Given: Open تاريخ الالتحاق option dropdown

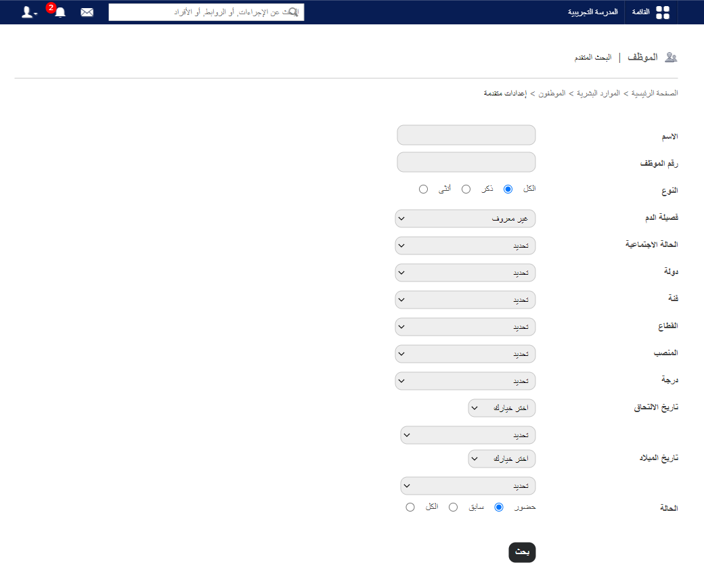Looking at the screenshot, I should pos(502,408).
